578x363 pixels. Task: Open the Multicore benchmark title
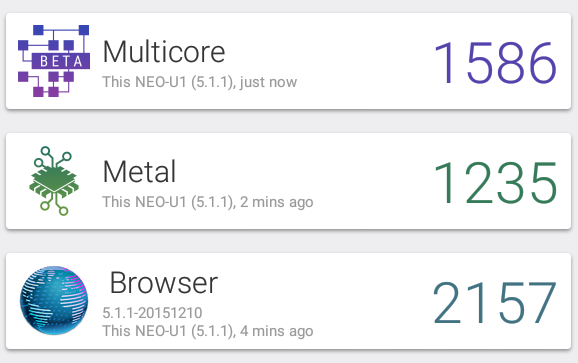pos(164,52)
